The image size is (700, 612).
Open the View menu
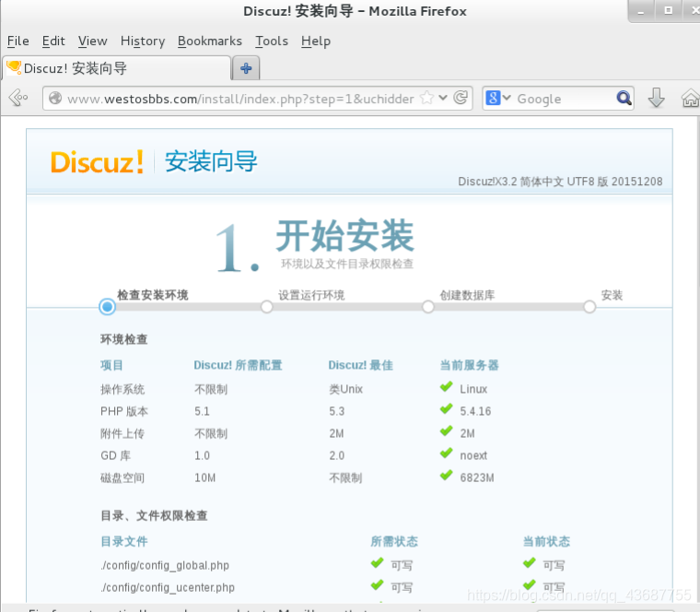[x=92, y=41]
